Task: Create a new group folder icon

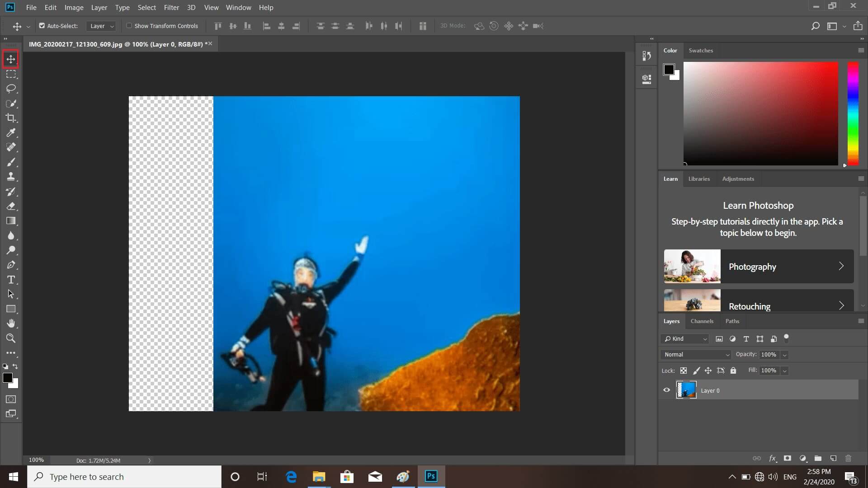Action: point(818,458)
